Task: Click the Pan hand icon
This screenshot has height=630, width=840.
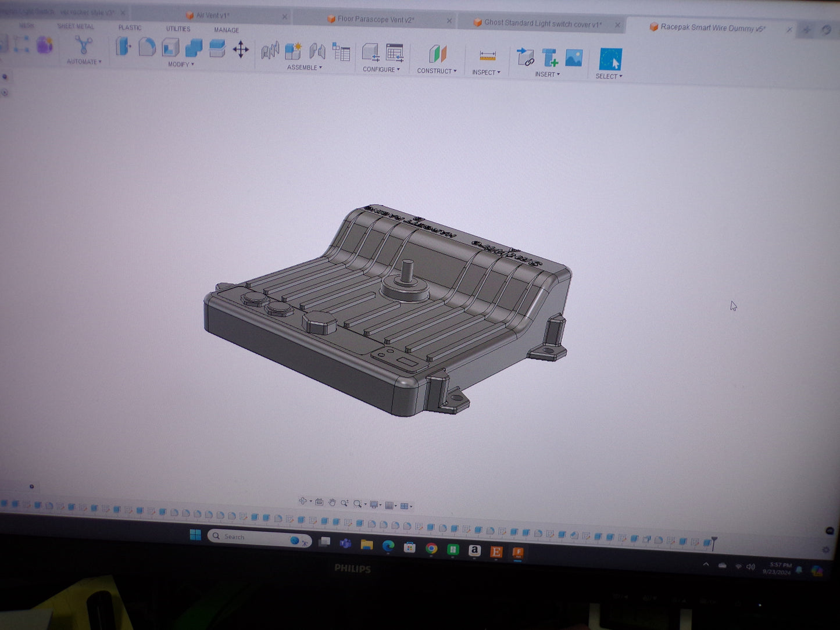Action: coord(332,503)
